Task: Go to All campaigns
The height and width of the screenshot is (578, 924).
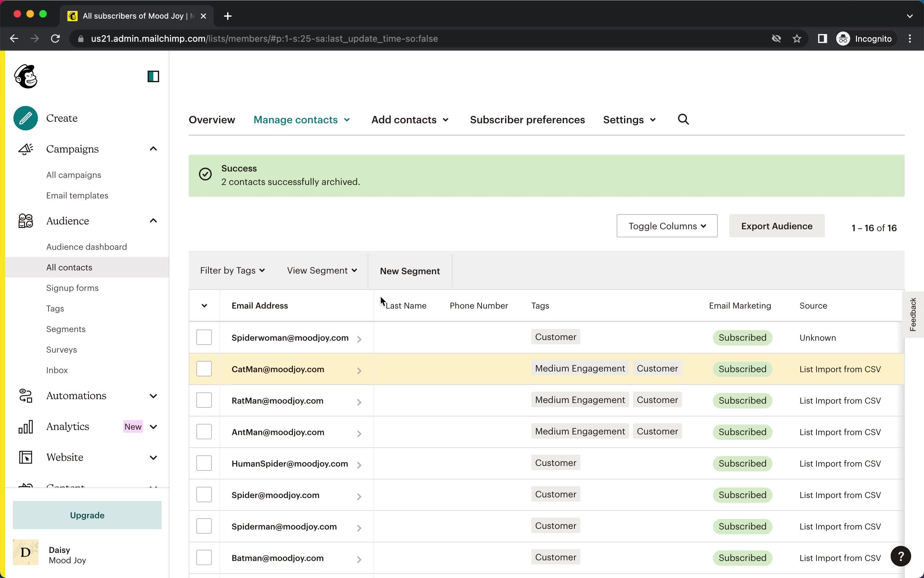Action: click(x=74, y=175)
